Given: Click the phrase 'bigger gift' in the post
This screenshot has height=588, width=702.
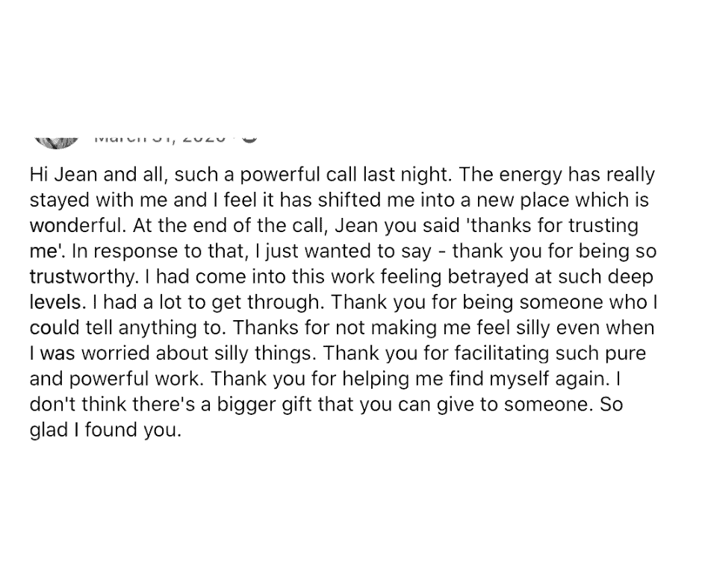Looking at the screenshot, I should [265, 404].
